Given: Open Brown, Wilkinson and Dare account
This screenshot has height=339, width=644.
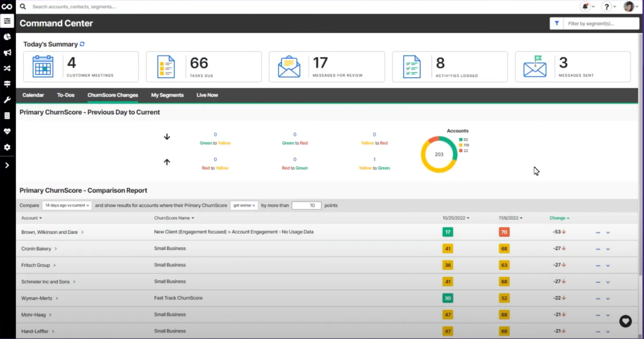Looking at the screenshot, I should [50, 232].
